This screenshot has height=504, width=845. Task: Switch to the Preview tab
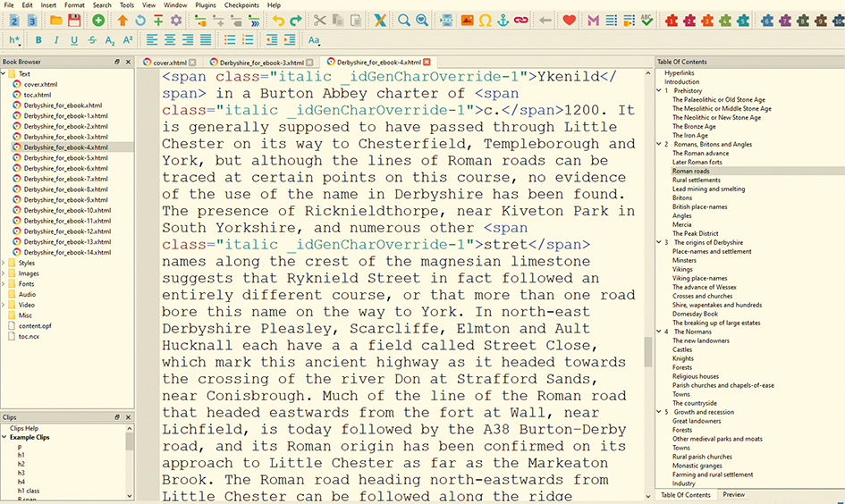[x=734, y=495]
